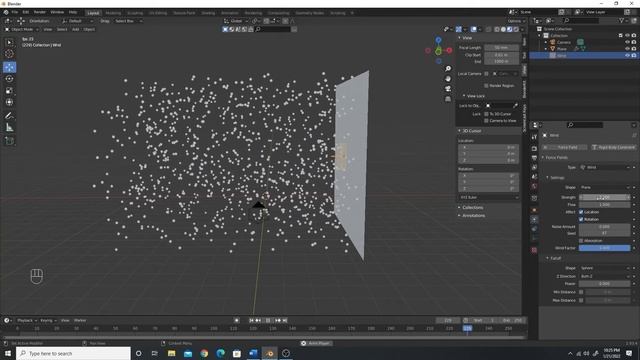Open the Physics properties tab icon
This screenshot has height=360, width=640.
point(534,219)
